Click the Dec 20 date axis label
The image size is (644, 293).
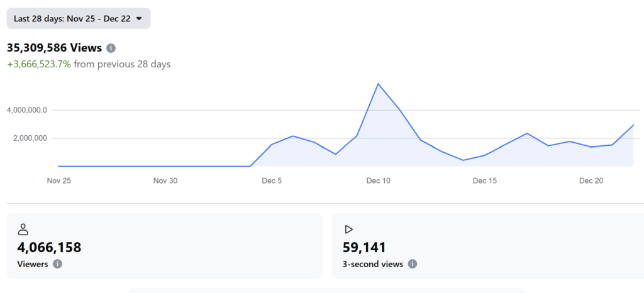pos(591,181)
